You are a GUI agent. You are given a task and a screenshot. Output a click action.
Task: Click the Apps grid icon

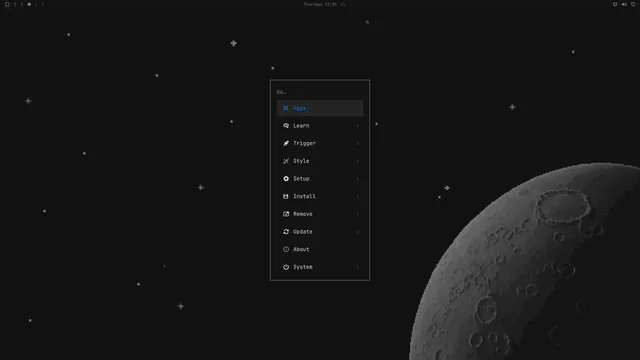pos(286,108)
